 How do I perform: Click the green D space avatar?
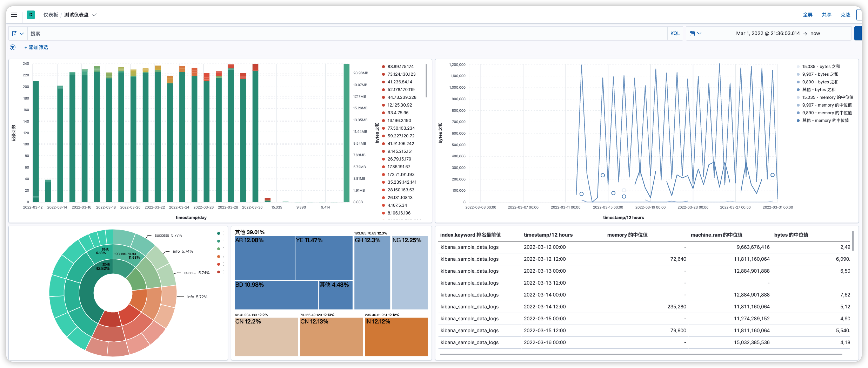31,15
